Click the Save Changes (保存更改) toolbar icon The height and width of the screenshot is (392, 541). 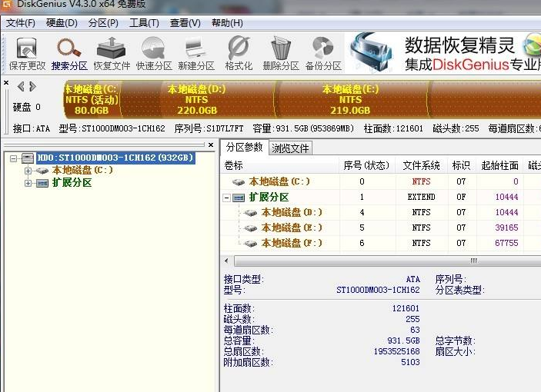(27, 53)
